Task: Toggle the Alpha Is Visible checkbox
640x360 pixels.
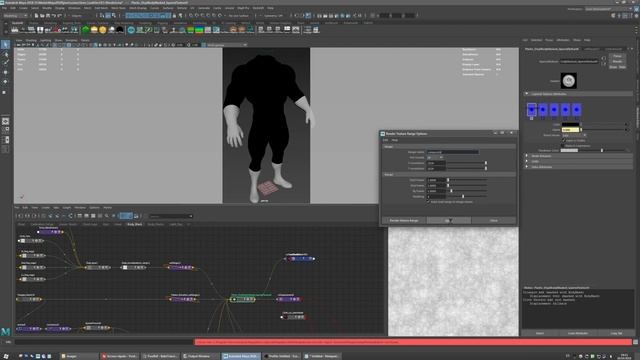Action: (564, 140)
